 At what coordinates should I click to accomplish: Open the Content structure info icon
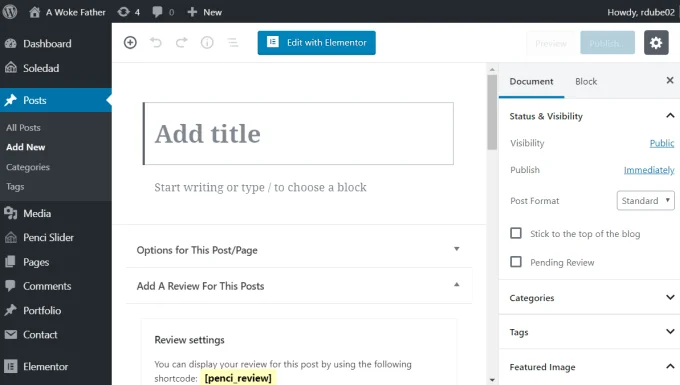[207, 42]
